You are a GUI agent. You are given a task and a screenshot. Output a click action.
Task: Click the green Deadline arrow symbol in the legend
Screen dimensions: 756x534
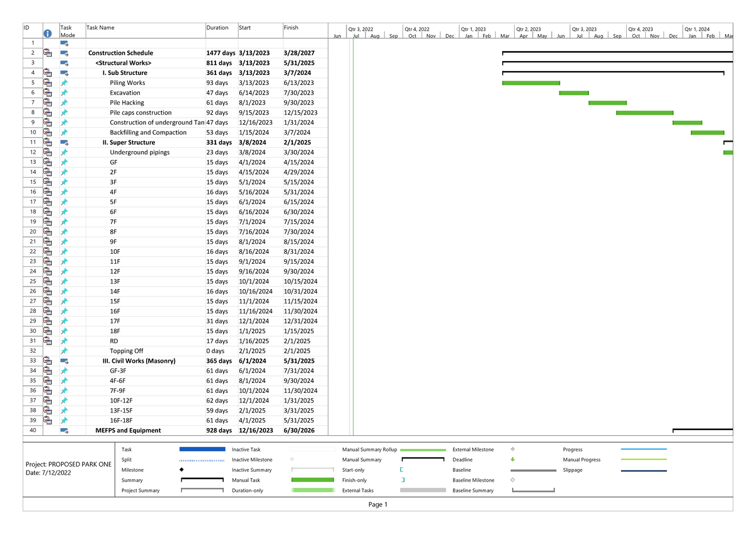click(x=512, y=460)
